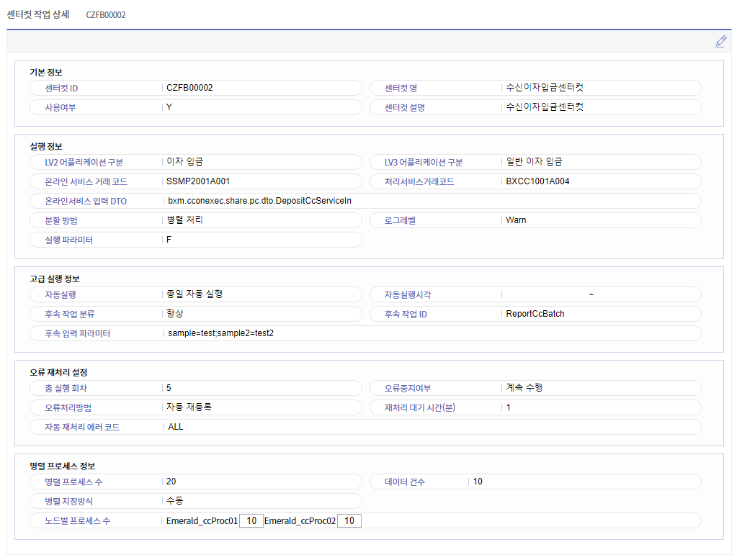This screenshot has width=742, height=560.
Task: Select the 센터컷 ID value CZFB00002
Action: 189,88
